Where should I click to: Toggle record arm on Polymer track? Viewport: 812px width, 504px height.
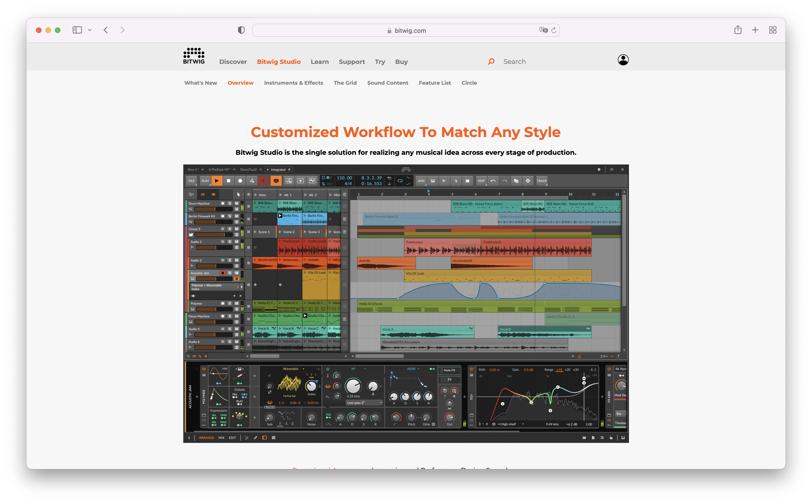point(222,304)
